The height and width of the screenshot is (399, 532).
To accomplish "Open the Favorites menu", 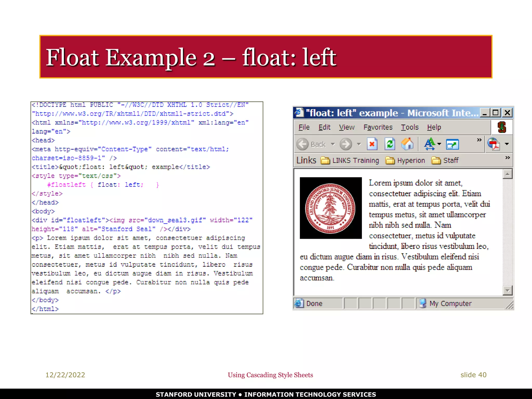I will (x=378, y=127).
